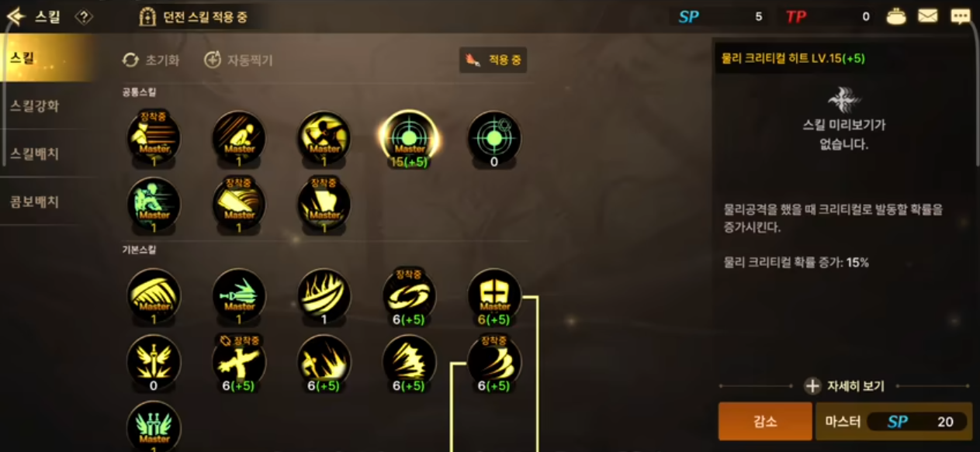
Task: Switch to the 스킬강화 tab
Action: coord(34,106)
